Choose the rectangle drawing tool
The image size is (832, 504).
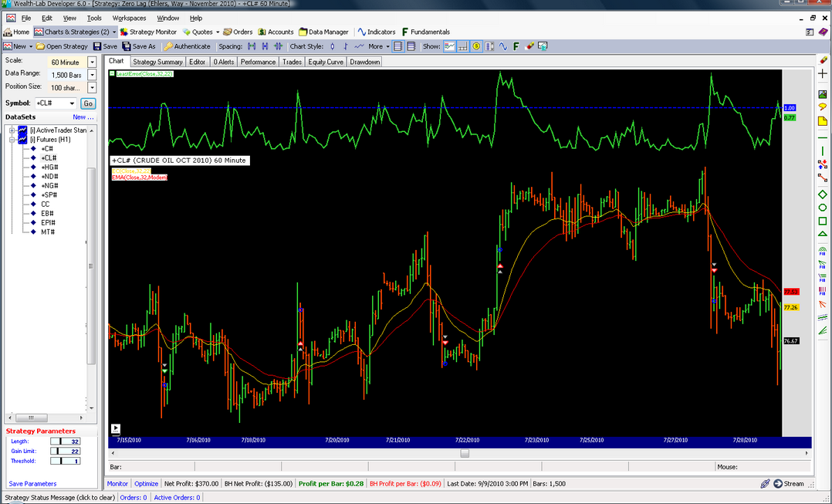click(823, 221)
